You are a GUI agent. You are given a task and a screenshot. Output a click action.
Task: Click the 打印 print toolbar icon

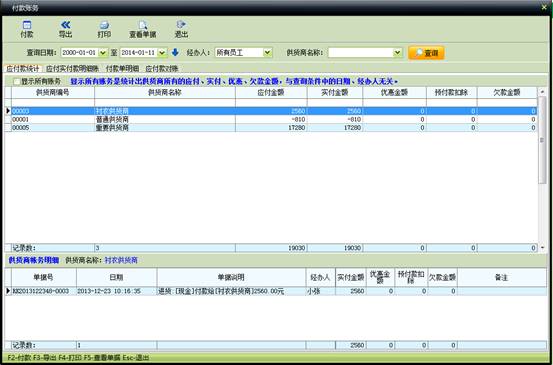[x=104, y=29]
